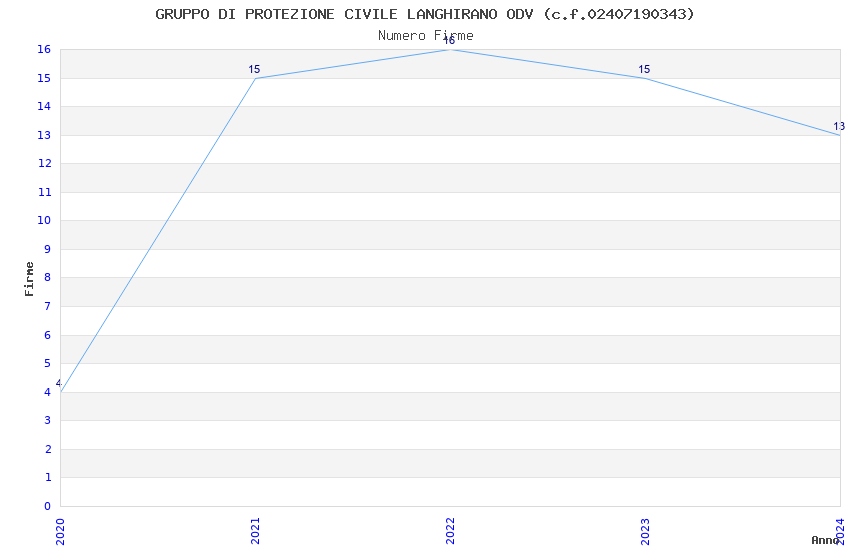Select the 2020 year label on x-axis

60,531
